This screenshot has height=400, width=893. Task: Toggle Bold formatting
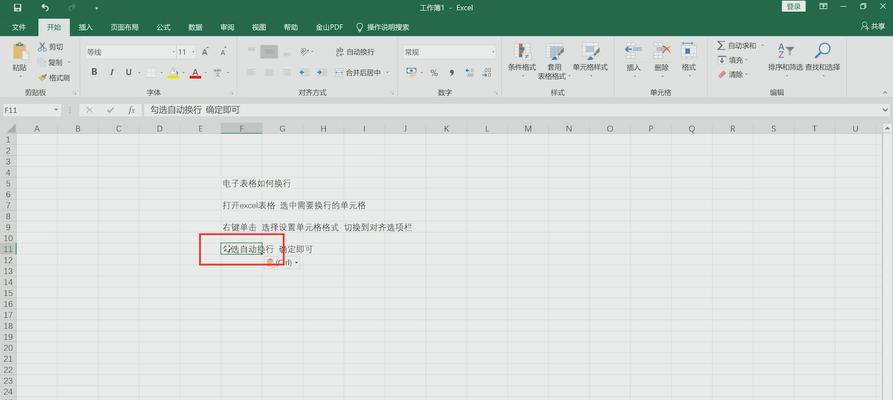(x=94, y=72)
